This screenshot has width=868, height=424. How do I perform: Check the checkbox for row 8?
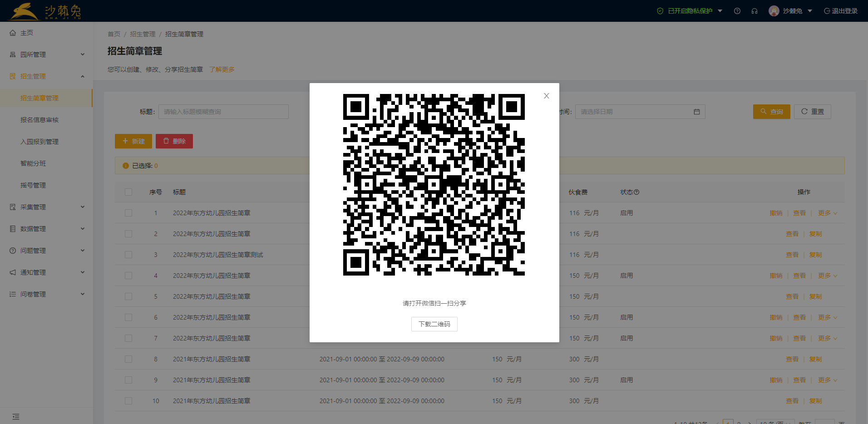click(x=128, y=359)
